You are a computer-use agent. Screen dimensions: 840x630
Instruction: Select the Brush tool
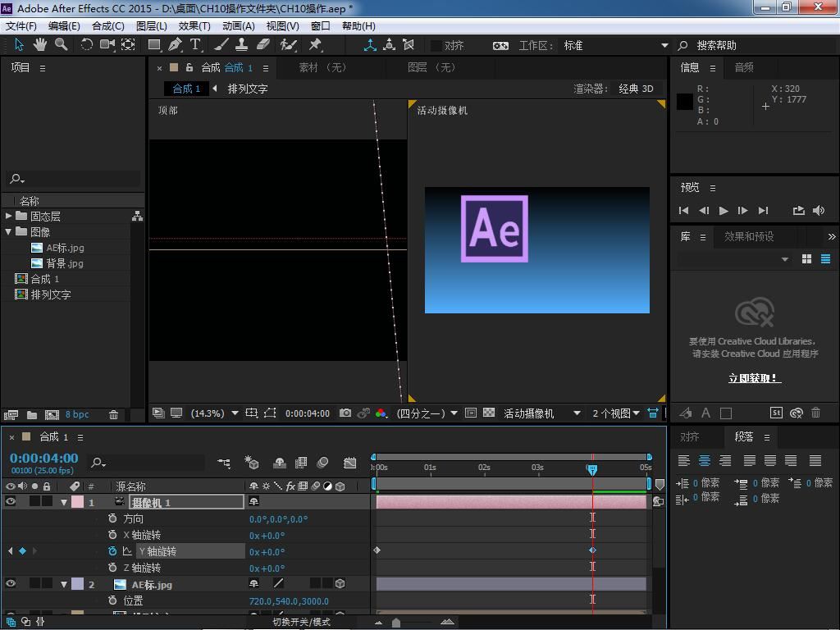click(x=221, y=44)
